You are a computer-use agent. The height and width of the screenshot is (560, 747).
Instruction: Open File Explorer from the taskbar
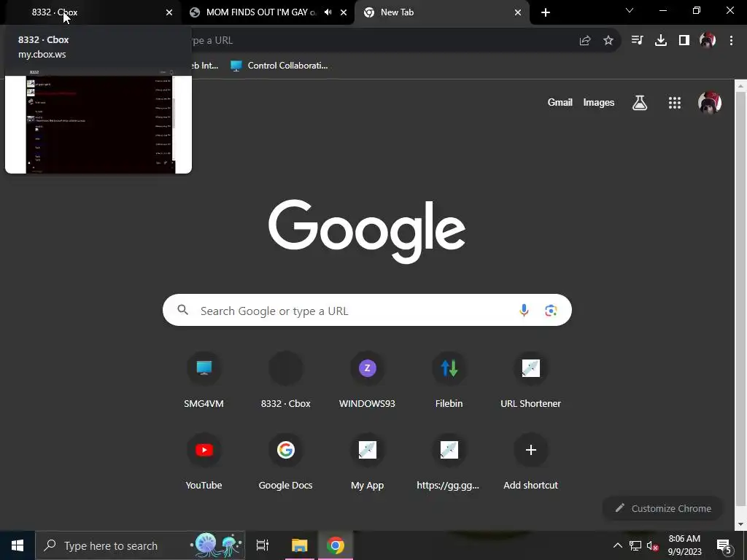(300, 545)
